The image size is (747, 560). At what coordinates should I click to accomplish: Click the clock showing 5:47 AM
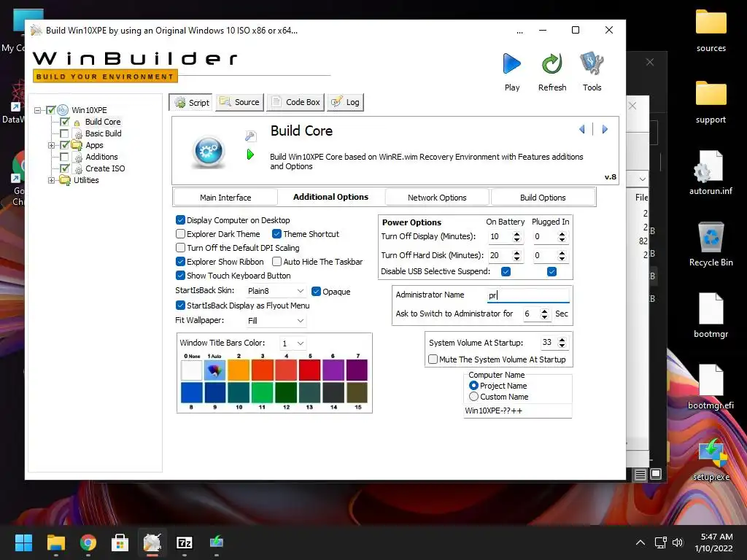[x=716, y=537]
